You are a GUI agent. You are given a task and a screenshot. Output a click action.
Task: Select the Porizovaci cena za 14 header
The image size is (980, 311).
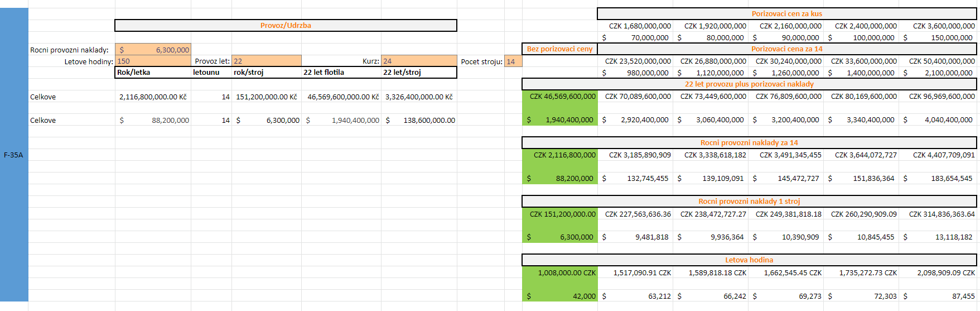point(786,49)
